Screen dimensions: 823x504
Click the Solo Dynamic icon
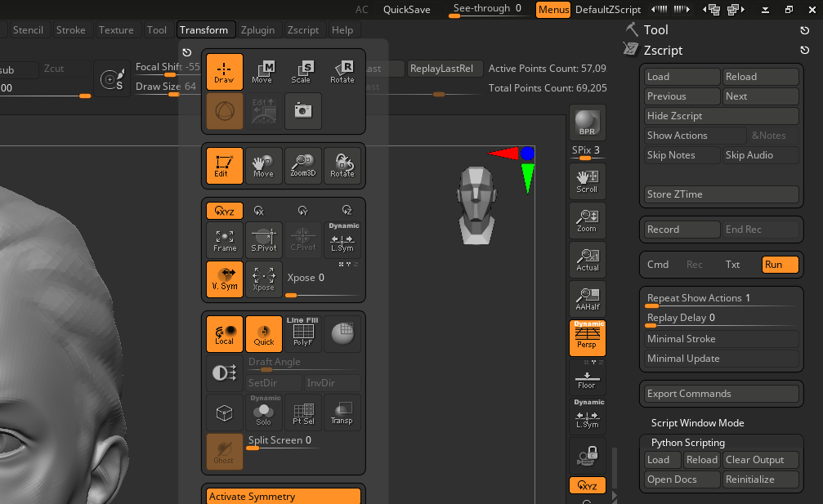[x=263, y=413]
